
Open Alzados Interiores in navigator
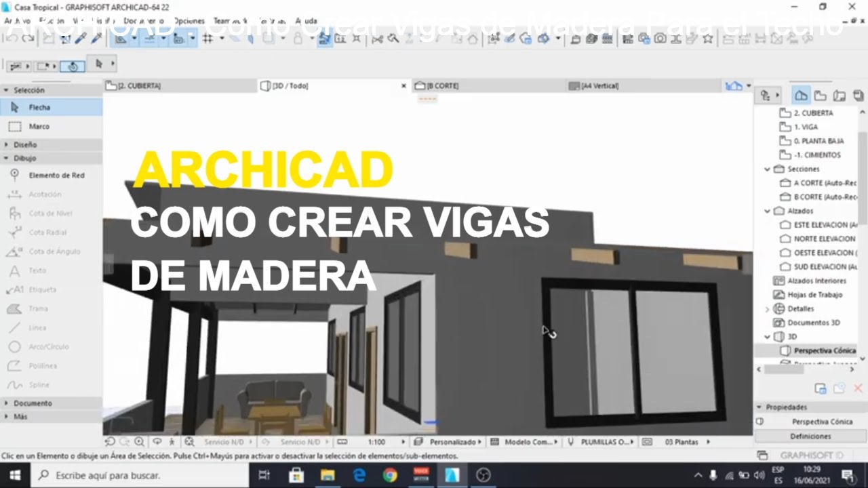[x=810, y=281]
